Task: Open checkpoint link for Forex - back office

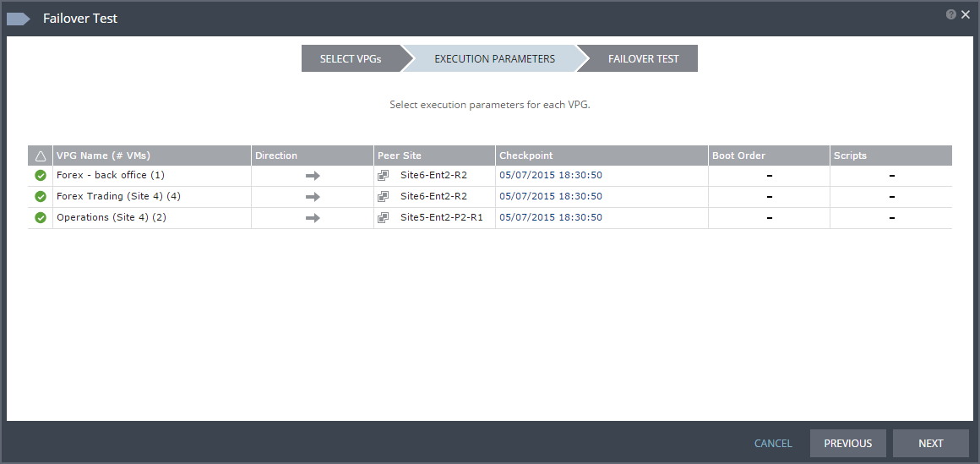Action: (551, 175)
